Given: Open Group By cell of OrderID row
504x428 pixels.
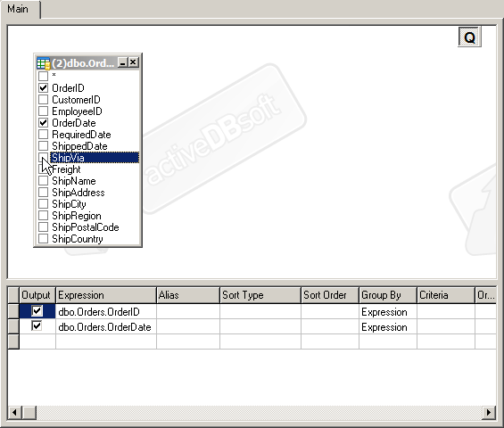Looking at the screenshot, I should pos(388,311).
